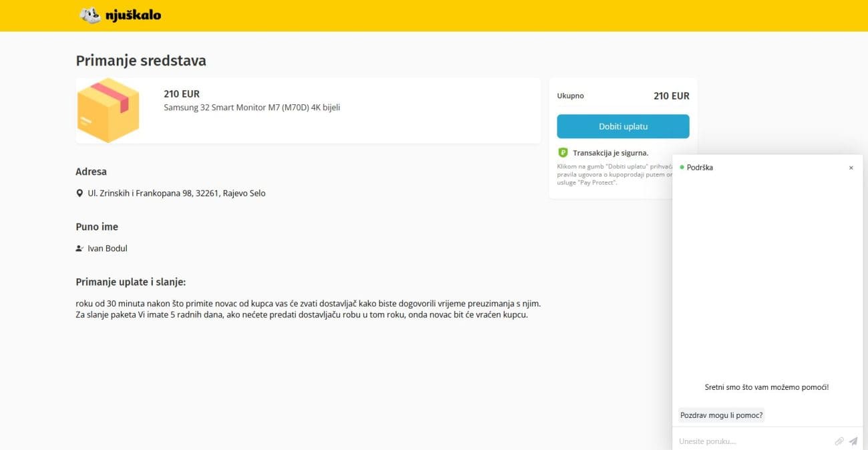Viewport: 868px width, 450px height.
Task: Close the Podrška chat window
Action: pyautogui.click(x=851, y=168)
